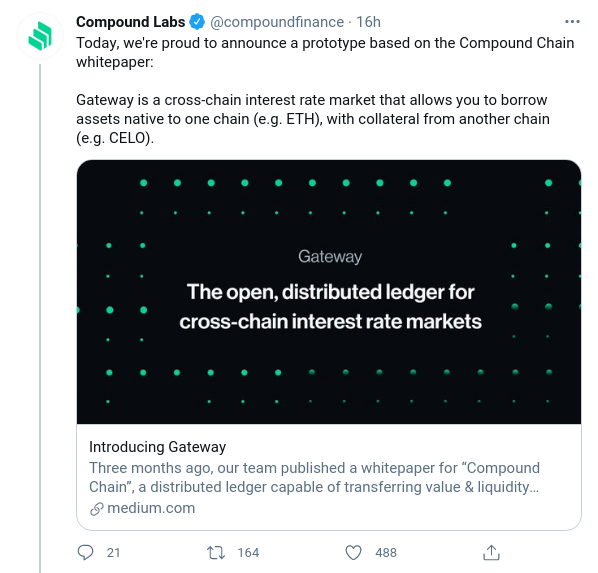Open the share tweet icon
Screen dimensions: 598x573
(491, 552)
